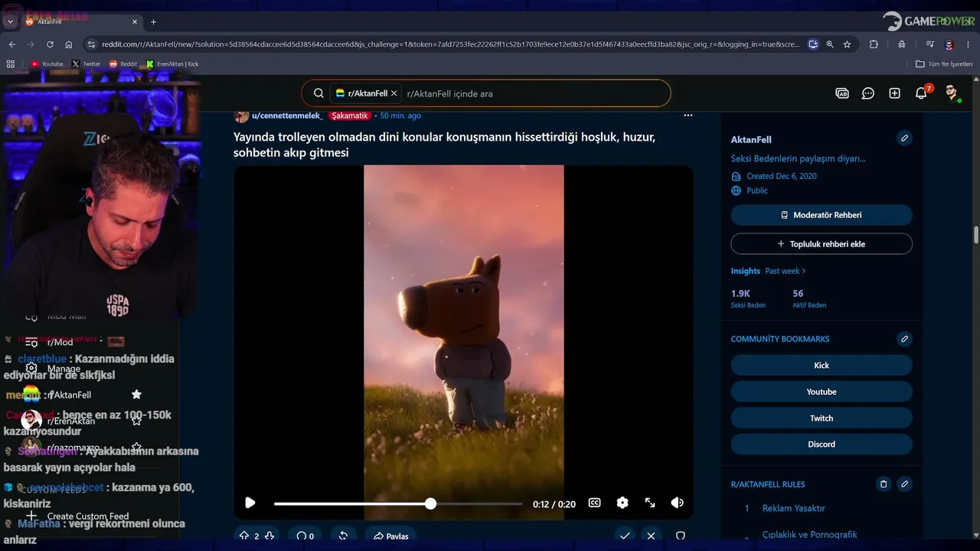Open a new browser tab

point(153,21)
